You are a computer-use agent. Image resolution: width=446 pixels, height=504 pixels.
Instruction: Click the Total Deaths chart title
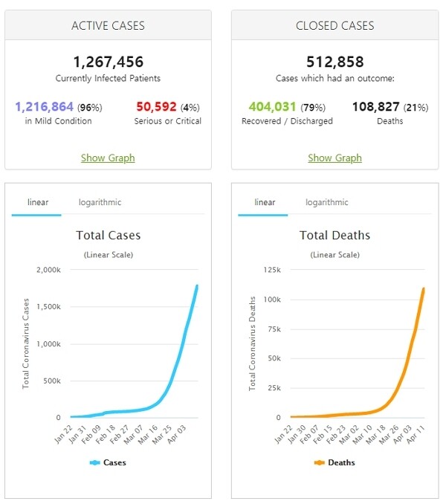click(x=334, y=236)
